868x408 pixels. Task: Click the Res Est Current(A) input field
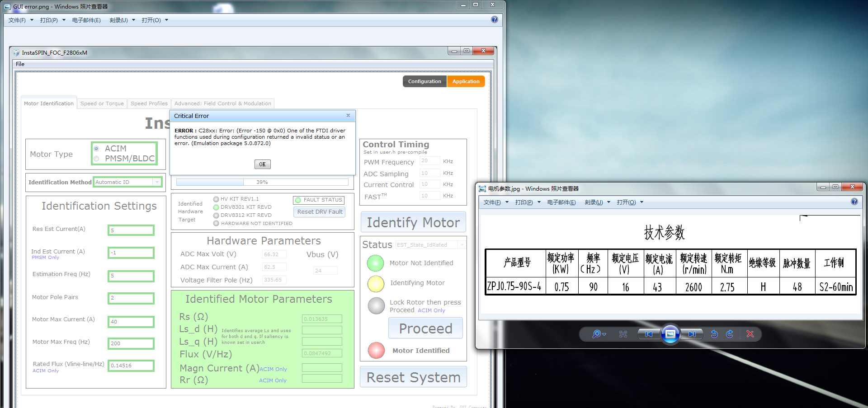click(x=131, y=230)
